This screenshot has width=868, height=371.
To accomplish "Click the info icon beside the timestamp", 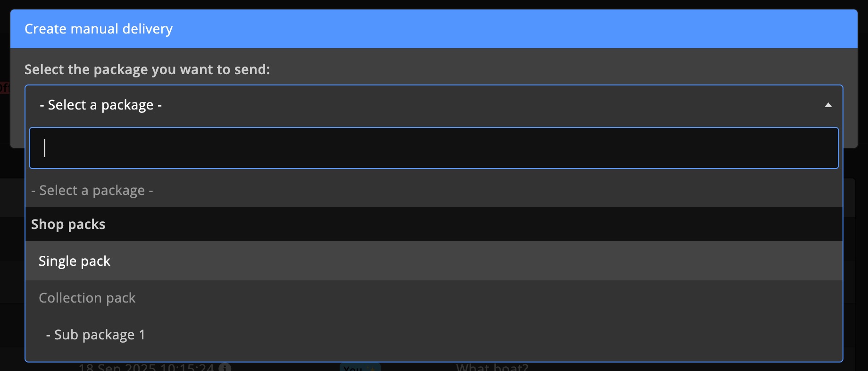I will point(225,368).
